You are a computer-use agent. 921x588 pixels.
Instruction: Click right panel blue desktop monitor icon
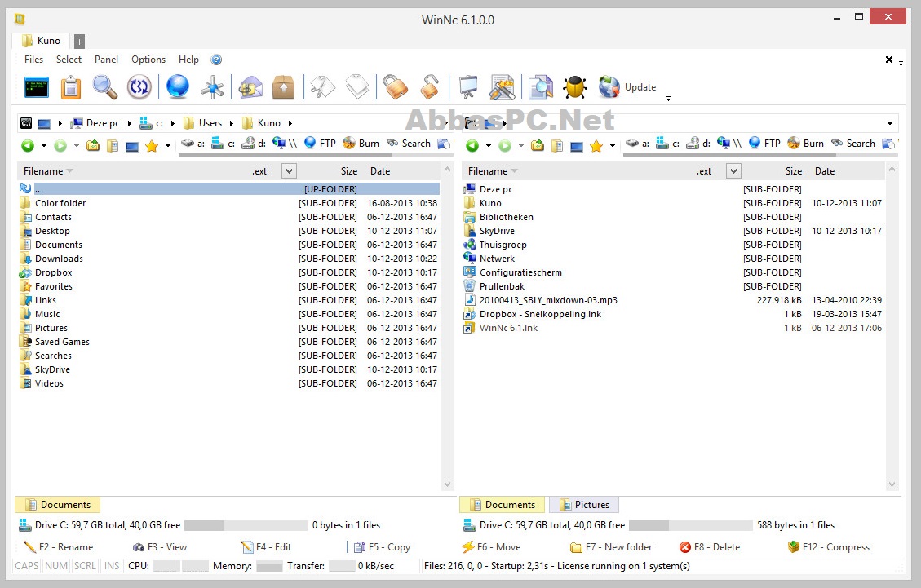(x=577, y=146)
